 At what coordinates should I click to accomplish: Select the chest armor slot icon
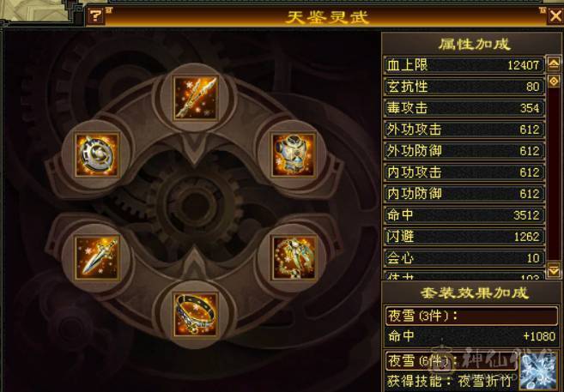294,155
